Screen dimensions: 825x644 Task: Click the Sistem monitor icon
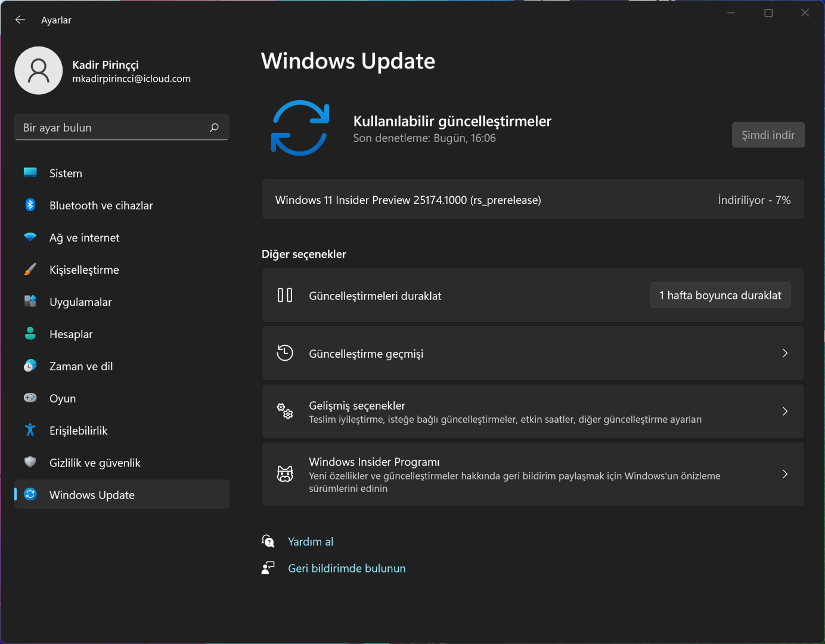30,173
